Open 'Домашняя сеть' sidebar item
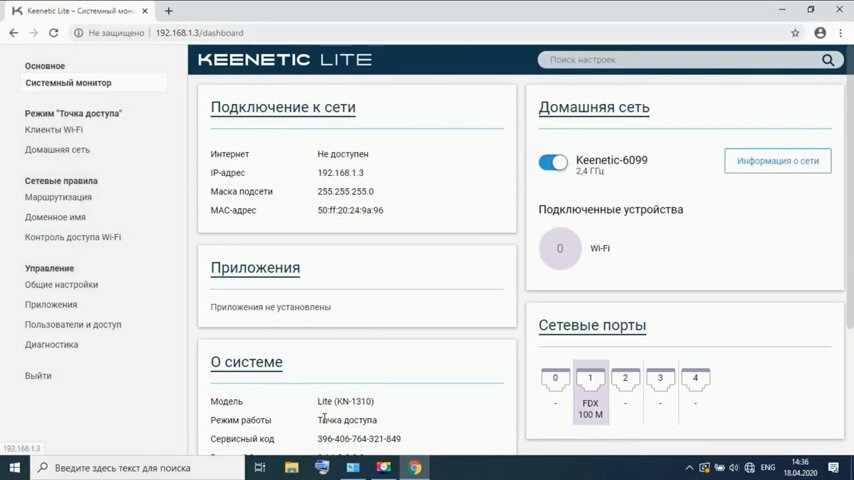The image size is (854, 480). [57, 149]
